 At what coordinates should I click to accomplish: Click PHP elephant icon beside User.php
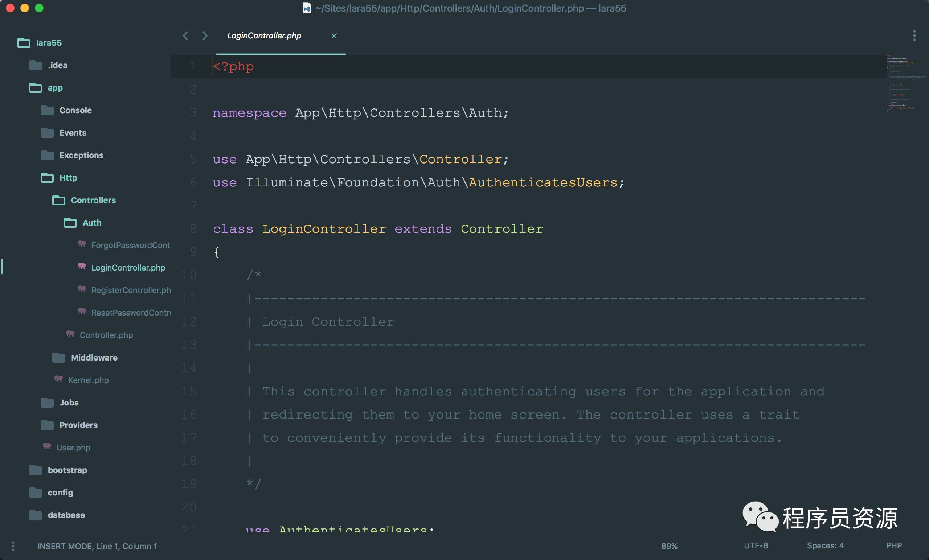click(47, 446)
